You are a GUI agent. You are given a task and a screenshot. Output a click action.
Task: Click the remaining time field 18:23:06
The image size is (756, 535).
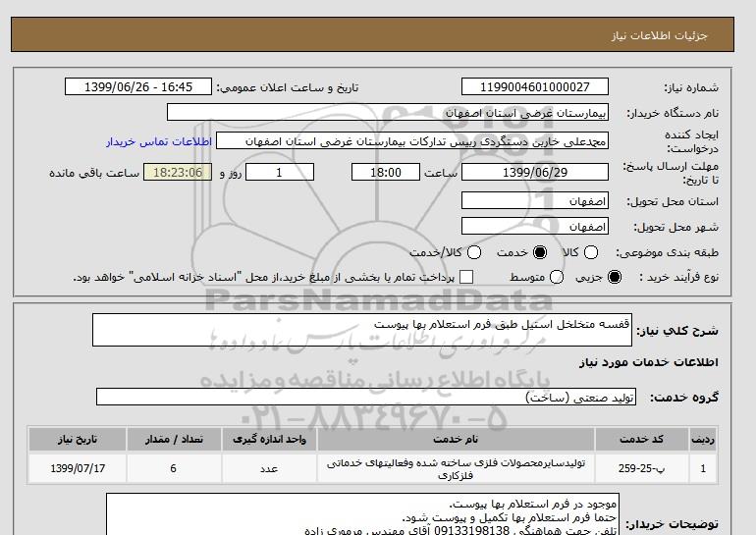pos(178,172)
